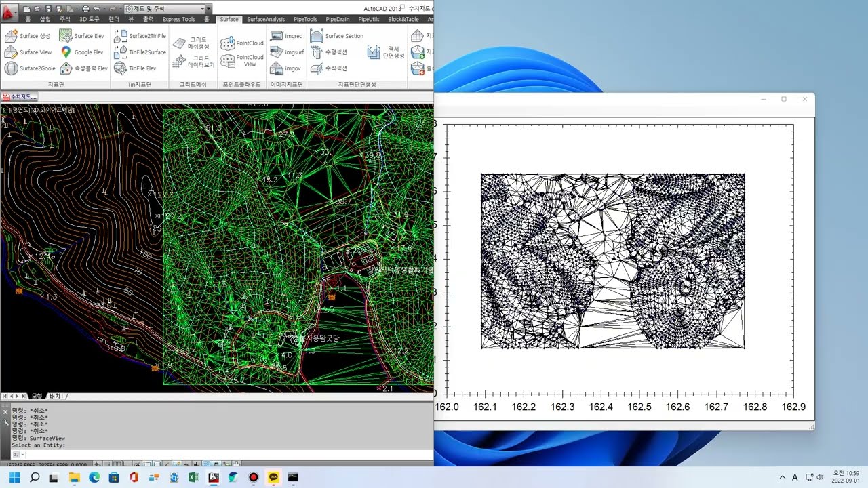Open the Surface View tool
Image resolution: width=868 pixels, height=488 pixels.
point(11,52)
